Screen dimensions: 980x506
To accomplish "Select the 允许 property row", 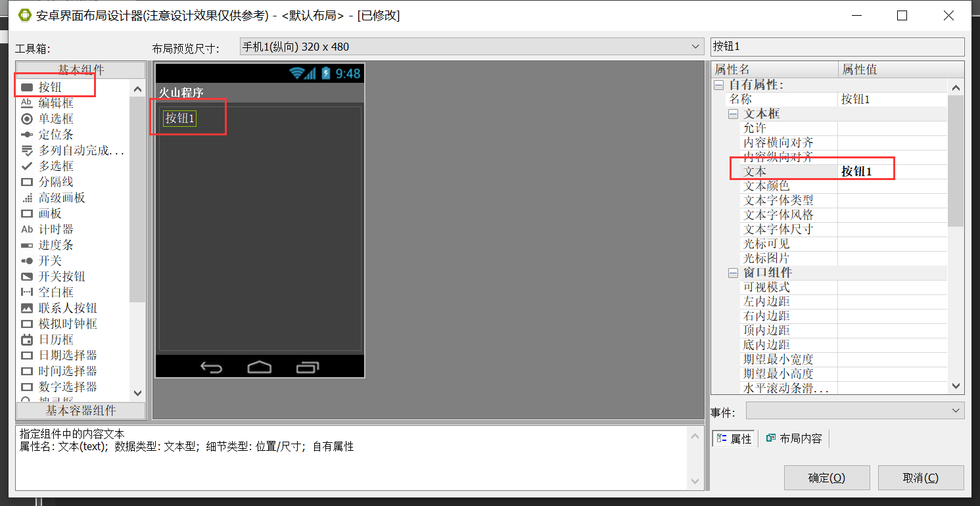I will coord(844,128).
